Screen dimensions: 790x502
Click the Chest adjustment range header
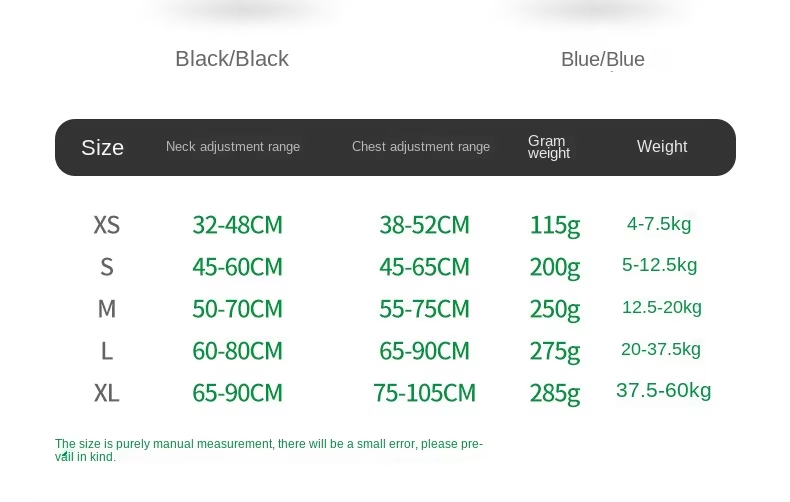click(x=421, y=147)
